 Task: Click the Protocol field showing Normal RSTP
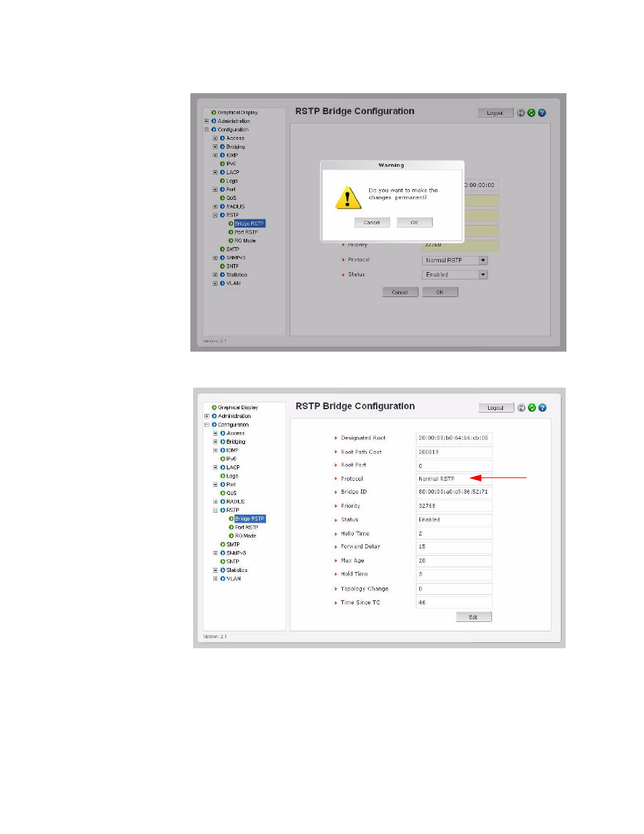pos(454,479)
